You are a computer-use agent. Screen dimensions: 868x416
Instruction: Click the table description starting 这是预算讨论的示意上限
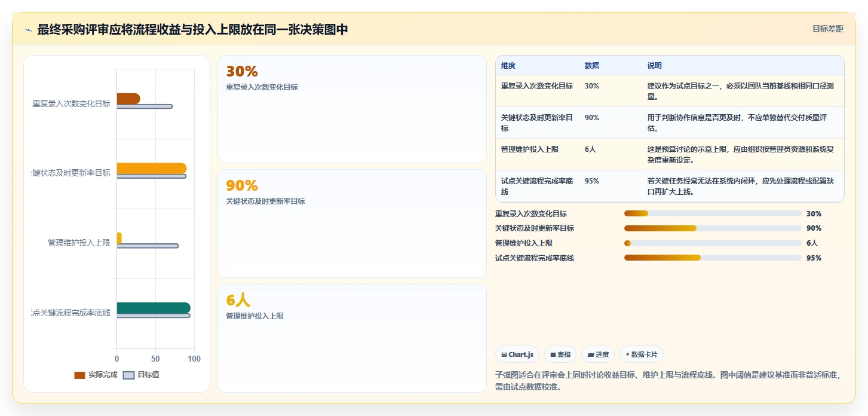[741, 155]
